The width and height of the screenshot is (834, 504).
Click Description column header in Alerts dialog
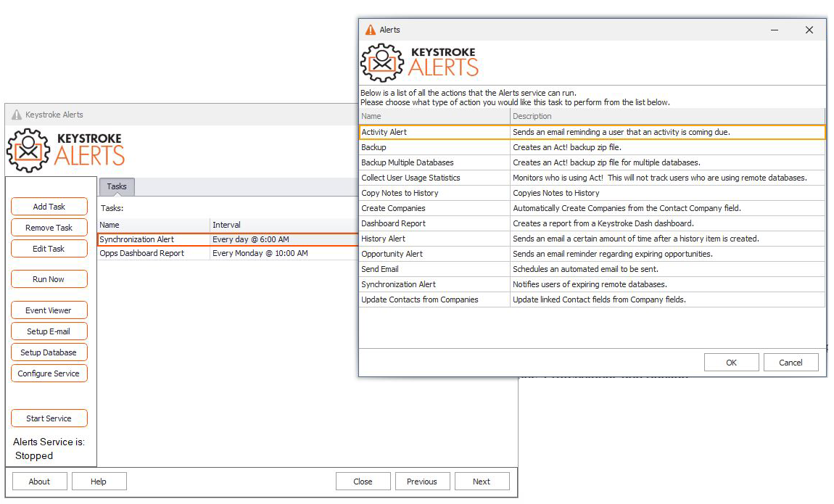pyautogui.click(x=667, y=116)
